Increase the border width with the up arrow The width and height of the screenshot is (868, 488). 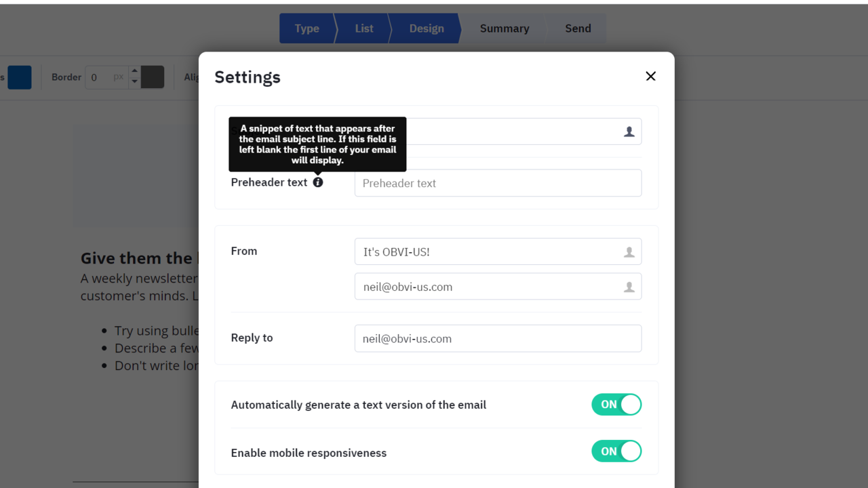click(134, 71)
